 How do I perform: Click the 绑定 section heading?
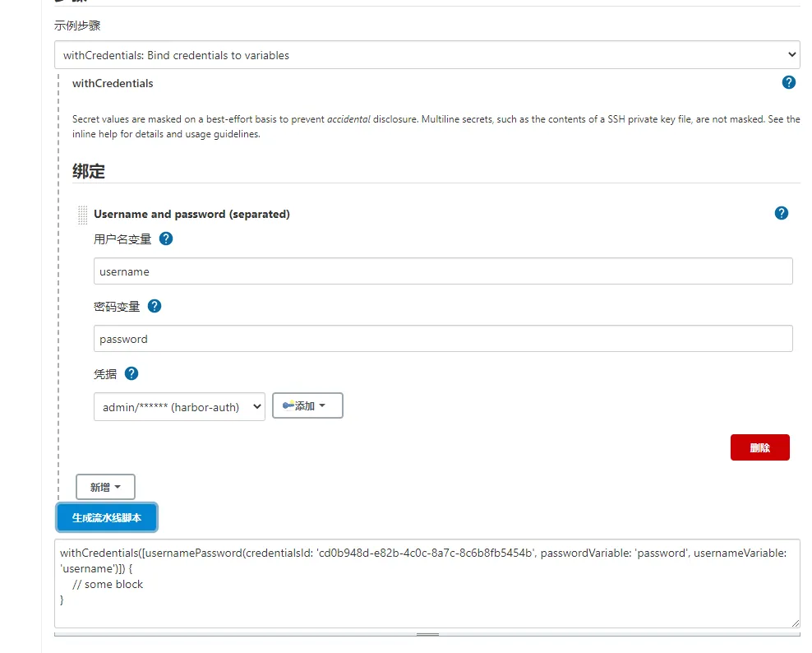[x=89, y=172]
